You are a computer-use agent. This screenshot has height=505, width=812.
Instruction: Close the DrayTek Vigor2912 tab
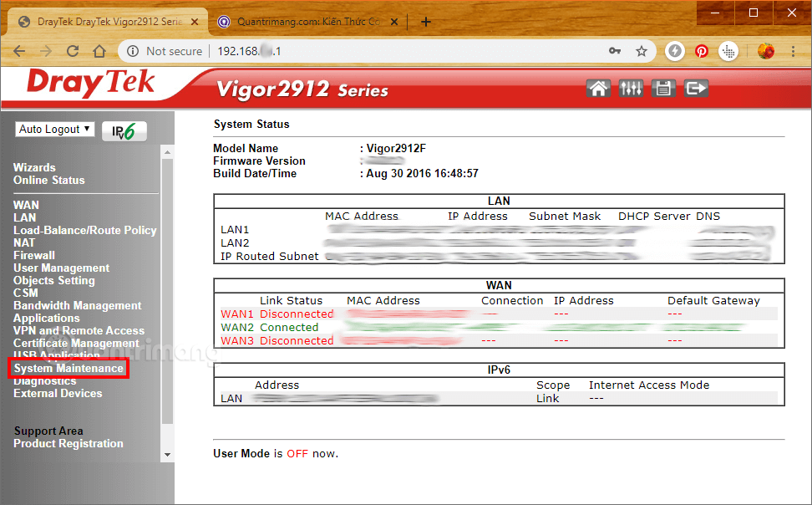click(x=195, y=22)
